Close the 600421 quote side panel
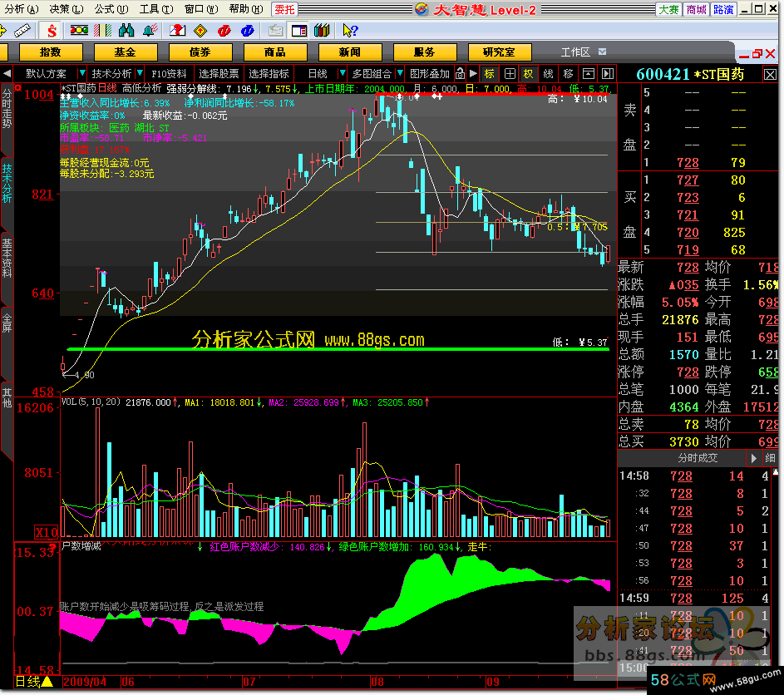 [x=770, y=75]
